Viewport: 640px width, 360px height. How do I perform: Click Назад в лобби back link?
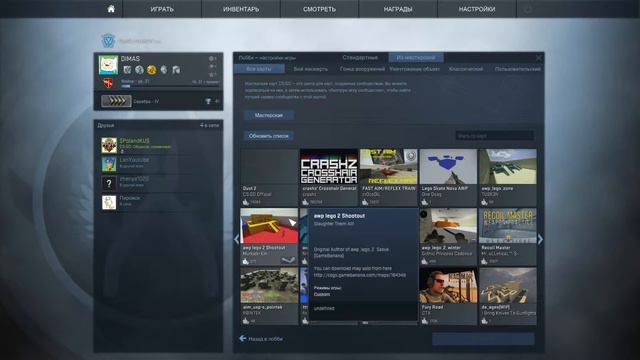(261, 339)
